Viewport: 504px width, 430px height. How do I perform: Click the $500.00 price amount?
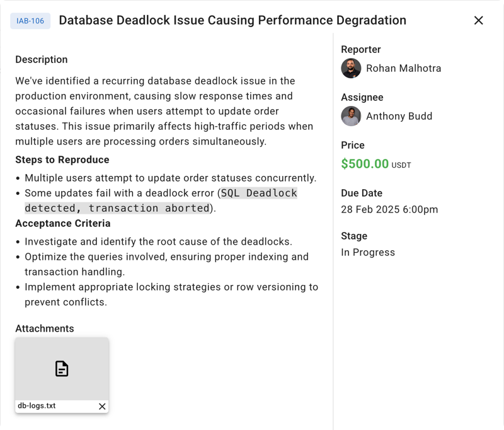(x=365, y=164)
